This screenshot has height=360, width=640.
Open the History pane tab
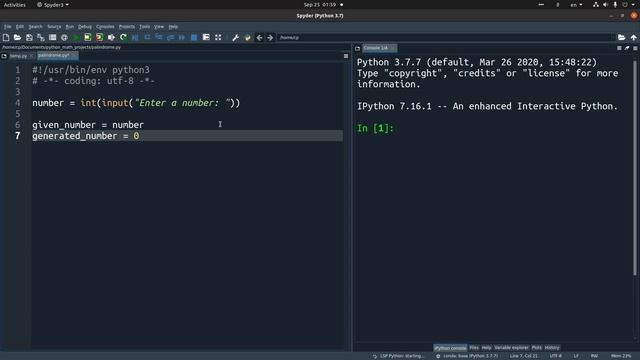pos(552,348)
